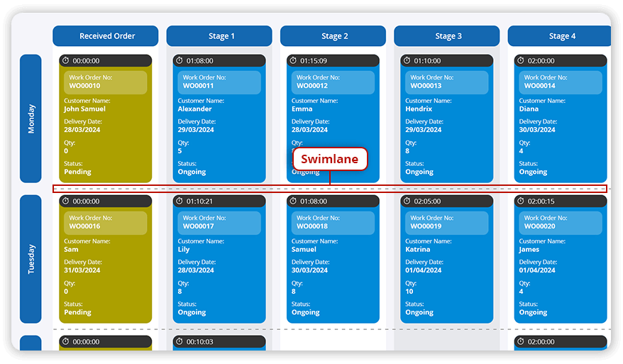Click the stopwatch icon showing 01:10:21
Image resolution: width=623 pixels, height=364 pixels.
pos(180,202)
